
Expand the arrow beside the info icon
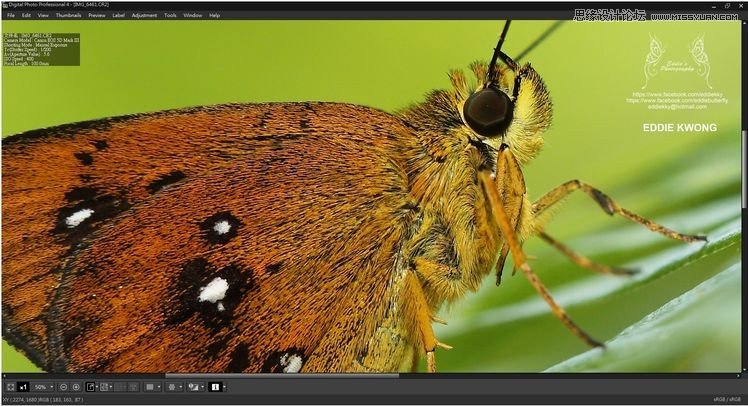coord(224,386)
